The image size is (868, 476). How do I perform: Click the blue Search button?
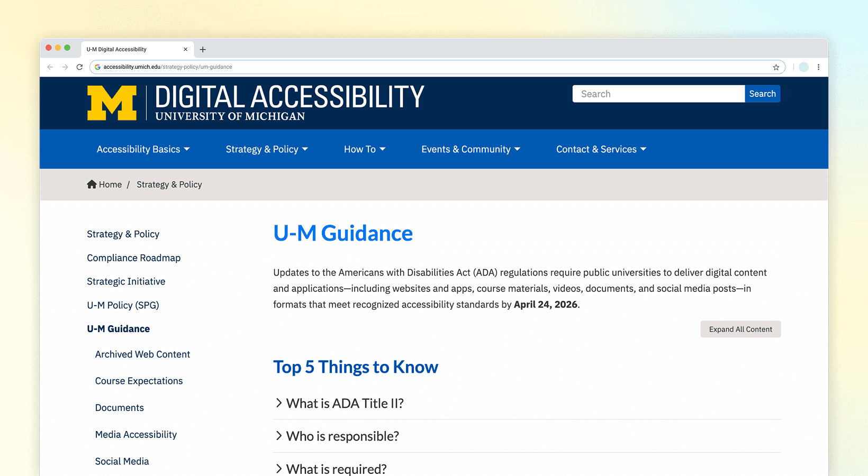762,94
